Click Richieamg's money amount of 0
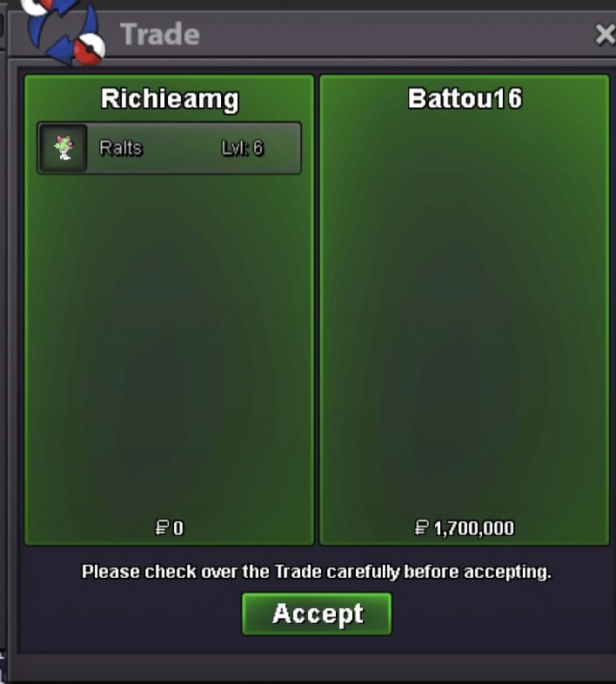Viewport: 616px width, 684px height. pyautogui.click(x=178, y=528)
